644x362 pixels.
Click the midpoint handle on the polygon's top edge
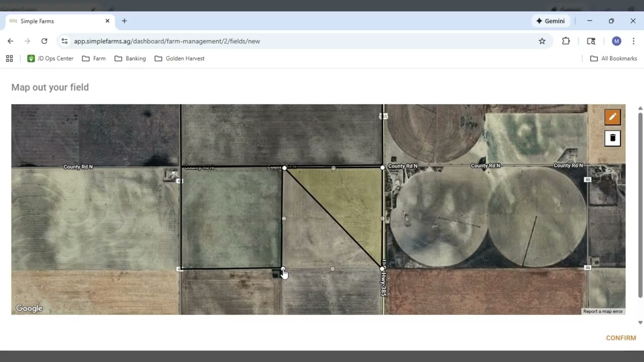coord(334,168)
